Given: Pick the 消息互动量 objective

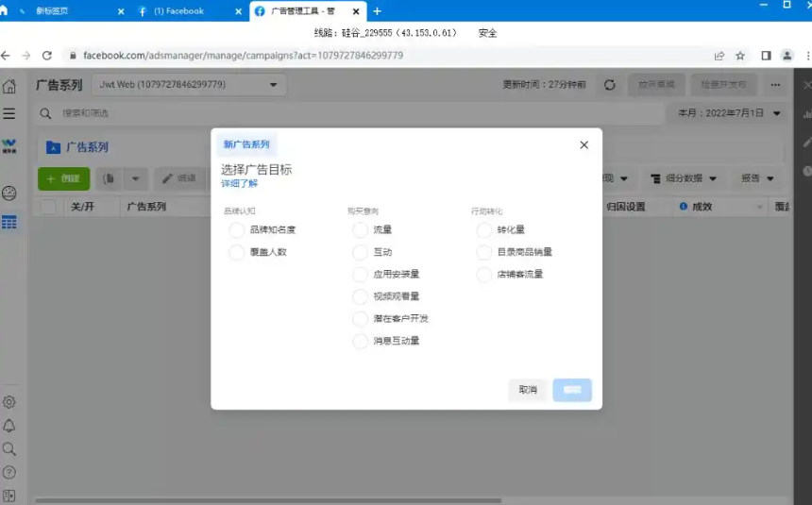Looking at the screenshot, I should click(x=360, y=341).
